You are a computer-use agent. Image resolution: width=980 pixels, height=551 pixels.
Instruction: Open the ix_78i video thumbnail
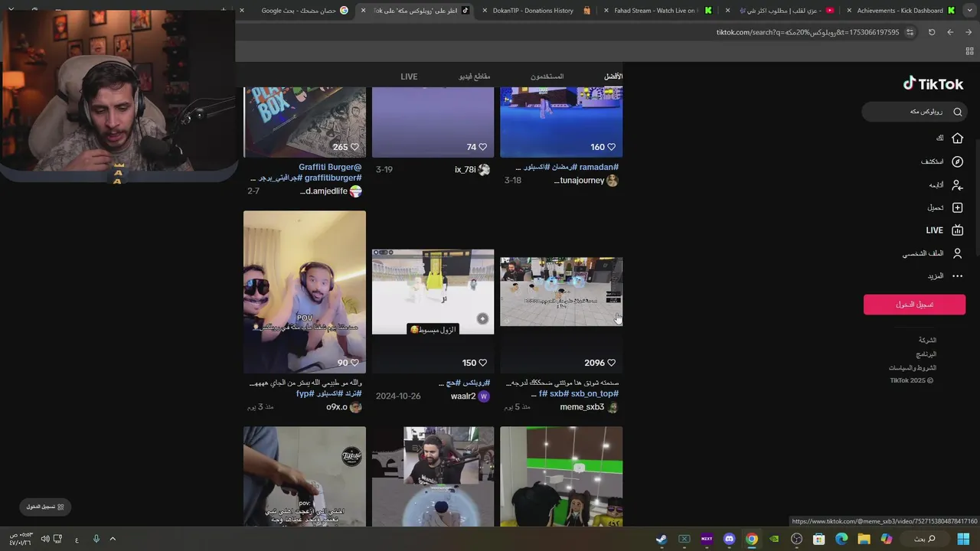[x=433, y=122]
